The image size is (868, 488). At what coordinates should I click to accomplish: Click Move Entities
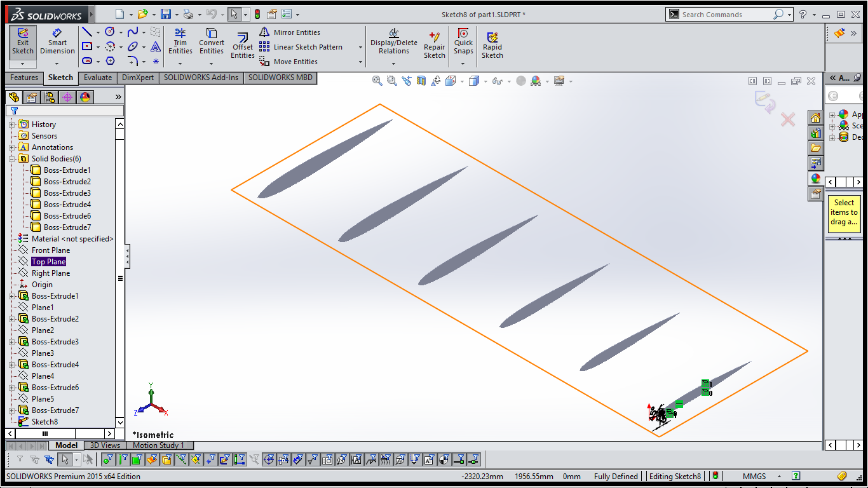pyautogui.click(x=288, y=62)
